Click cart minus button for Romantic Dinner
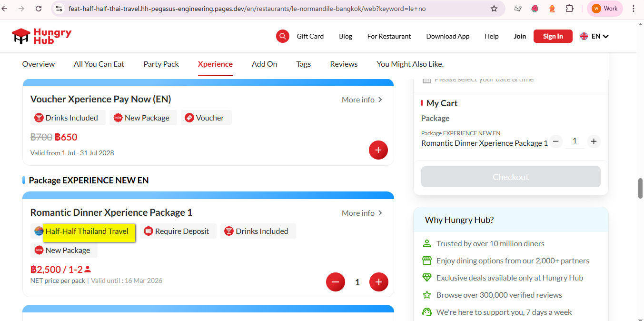This screenshot has width=644, height=321. tap(556, 141)
